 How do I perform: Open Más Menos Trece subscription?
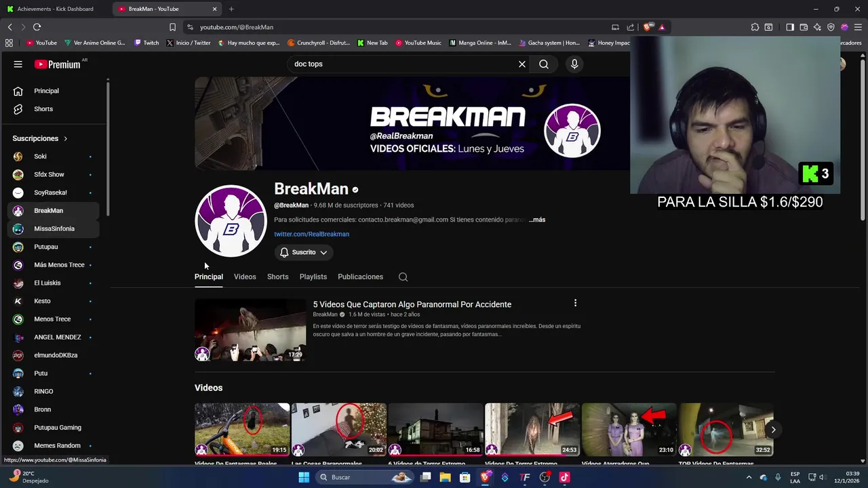53,265
